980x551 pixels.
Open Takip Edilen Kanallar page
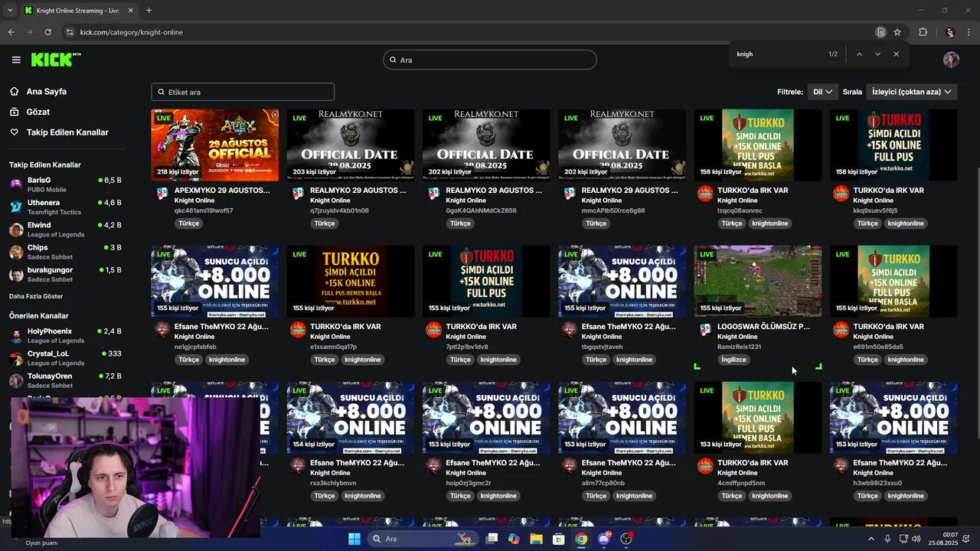click(x=67, y=132)
